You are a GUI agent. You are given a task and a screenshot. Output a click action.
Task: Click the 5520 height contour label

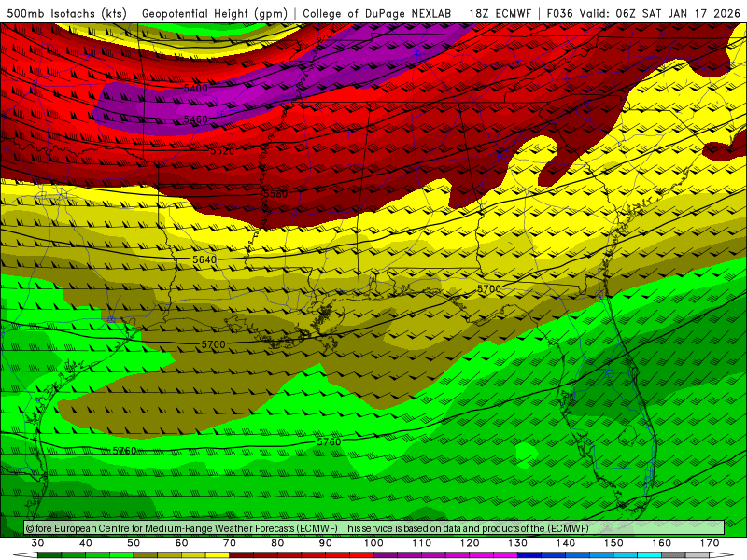click(222, 151)
